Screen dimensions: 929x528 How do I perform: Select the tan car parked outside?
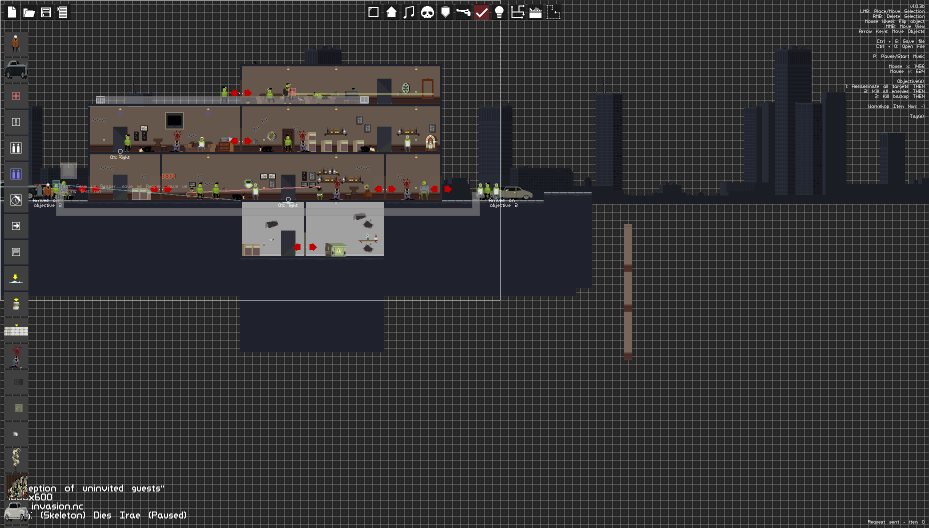tap(516, 193)
